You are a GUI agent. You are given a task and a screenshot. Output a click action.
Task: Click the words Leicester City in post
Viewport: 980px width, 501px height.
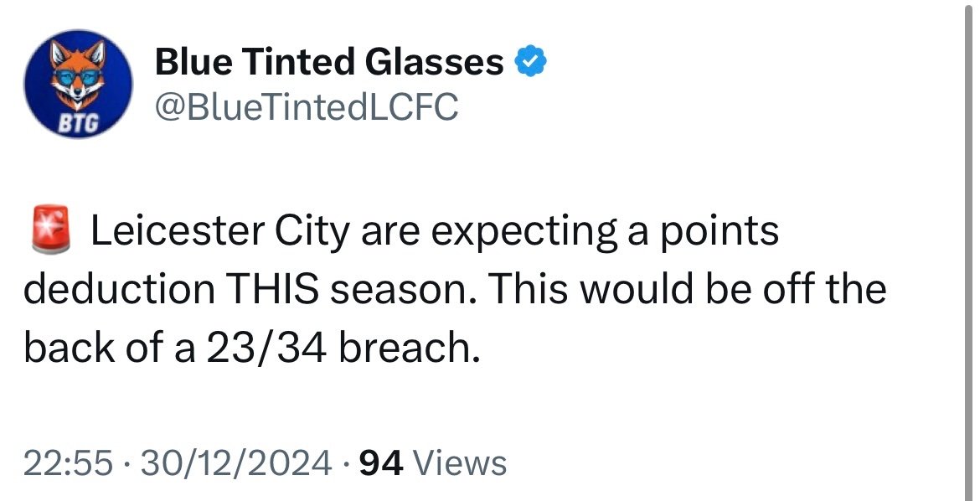coord(220,230)
